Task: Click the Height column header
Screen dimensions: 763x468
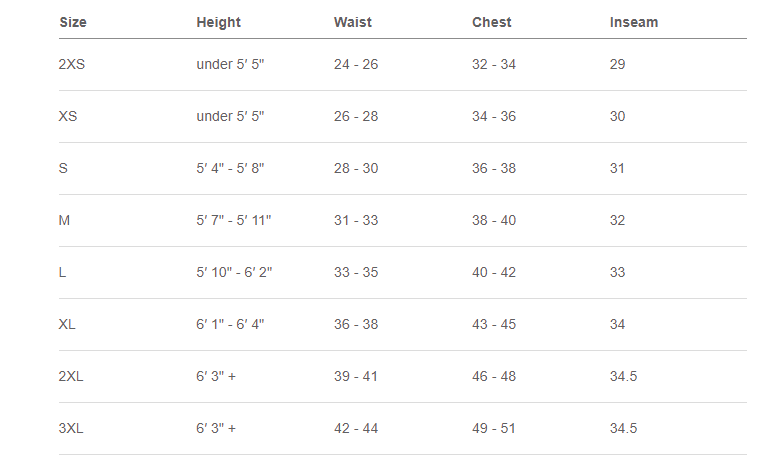Action: point(218,22)
